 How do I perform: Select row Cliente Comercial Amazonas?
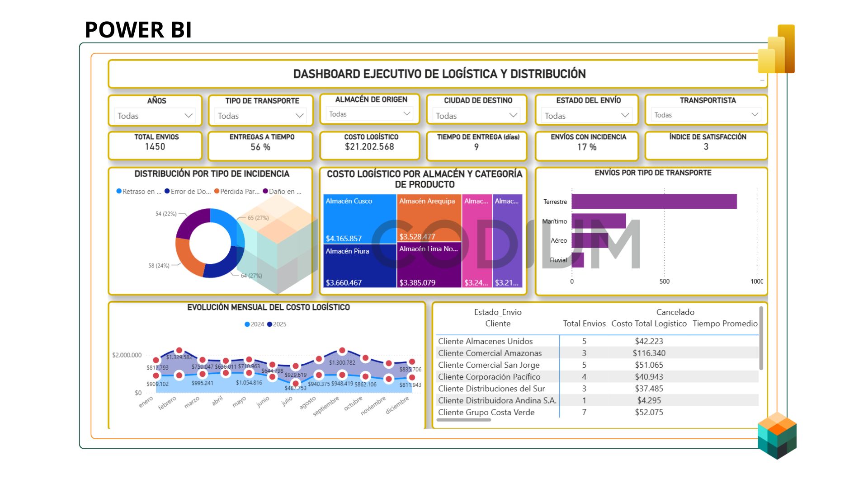click(597, 353)
